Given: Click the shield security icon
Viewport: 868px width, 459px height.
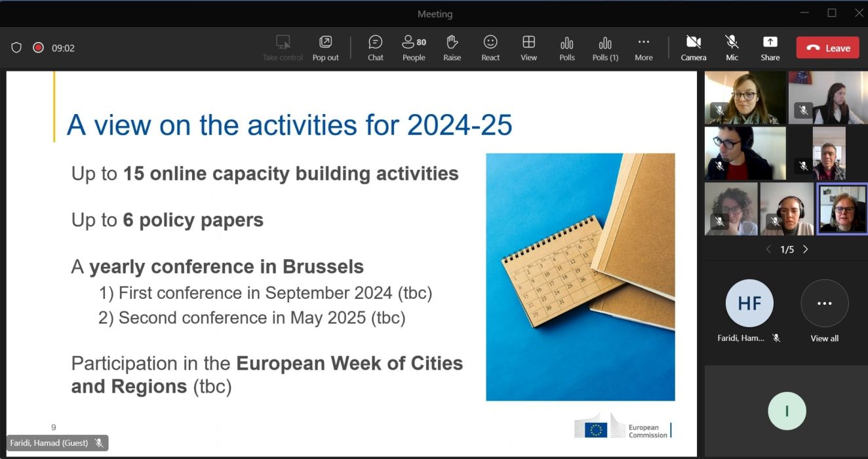Looking at the screenshot, I should tap(17, 48).
